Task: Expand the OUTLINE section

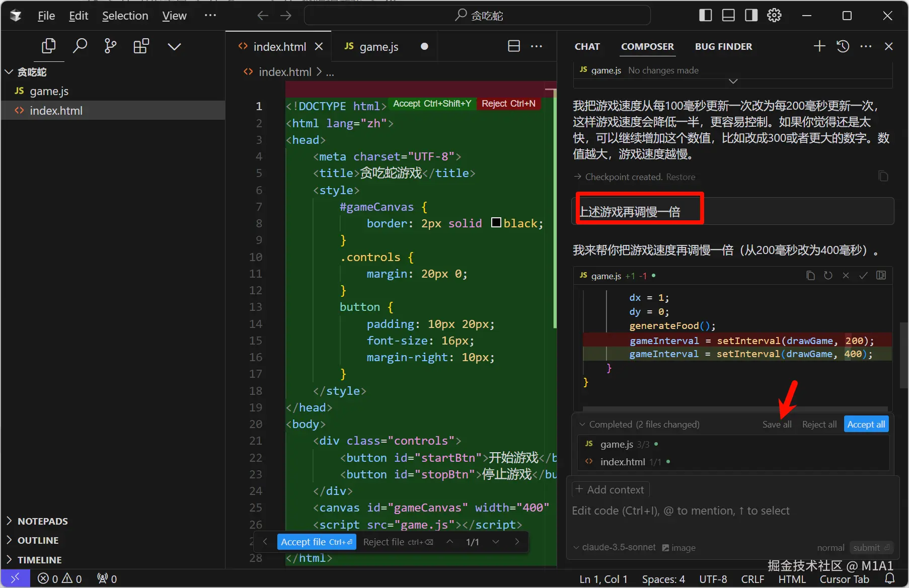Action: 38,540
